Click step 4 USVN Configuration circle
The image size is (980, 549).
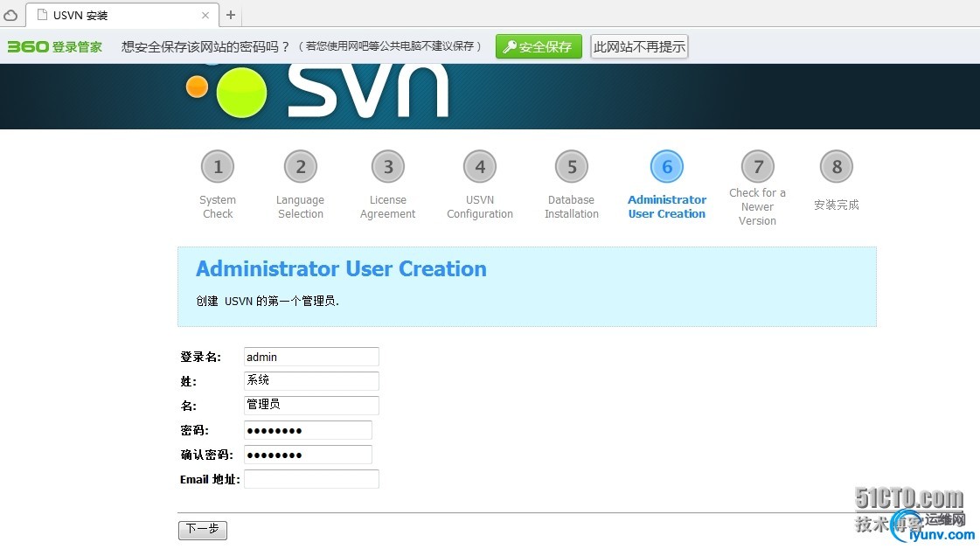pyautogui.click(x=480, y=167)
